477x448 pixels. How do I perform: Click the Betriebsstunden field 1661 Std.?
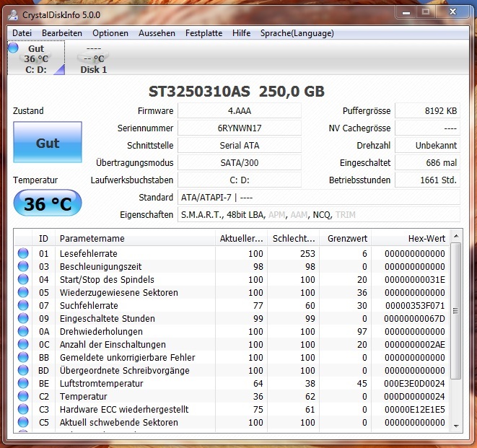(427, 180)
